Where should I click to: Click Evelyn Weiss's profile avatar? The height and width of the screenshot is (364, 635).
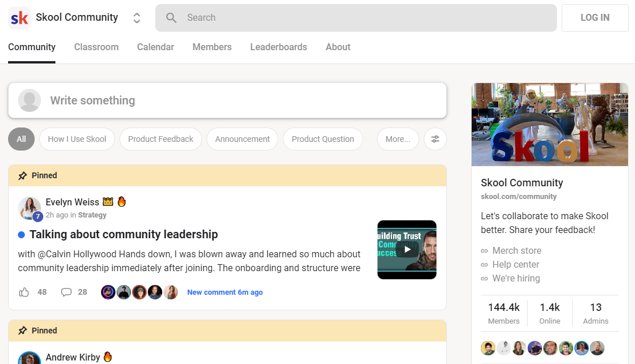29,208
